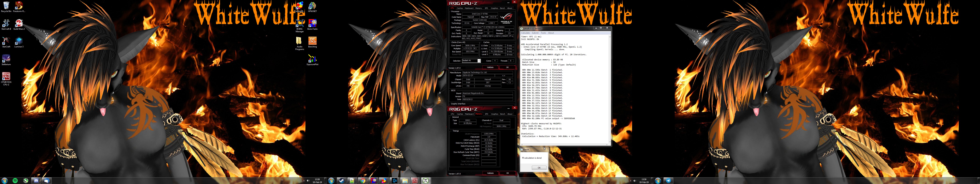The height and width of the screenshot is (184, 980).
Task: Select the HFM.NET desktop icon
Action: click(312, 7)
